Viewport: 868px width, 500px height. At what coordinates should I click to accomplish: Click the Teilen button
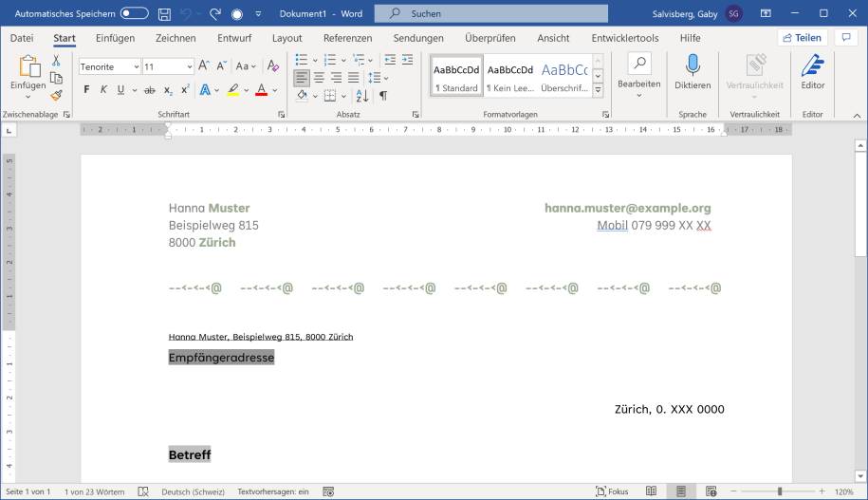[x=803, y=38]
